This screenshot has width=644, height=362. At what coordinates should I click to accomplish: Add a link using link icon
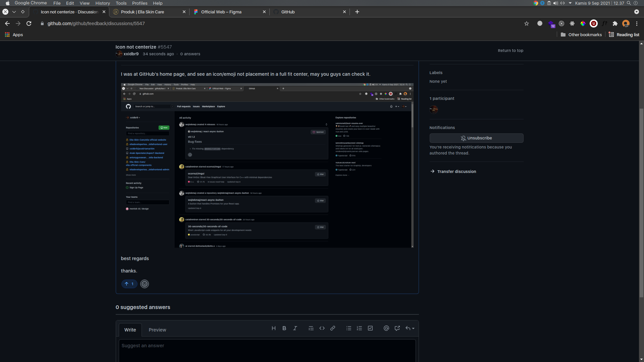pos(332,328)
